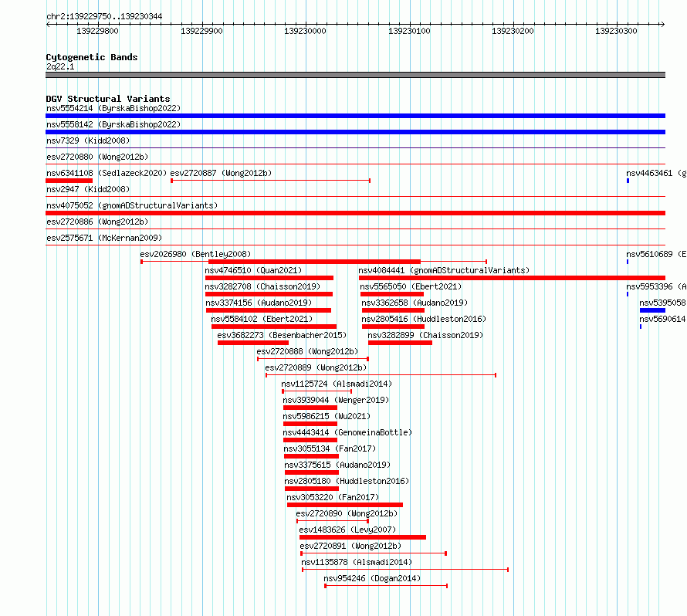Open nsv5986215 (Wu2021) variant
This screenshot has width=687, height=616.
coord(327,416)
